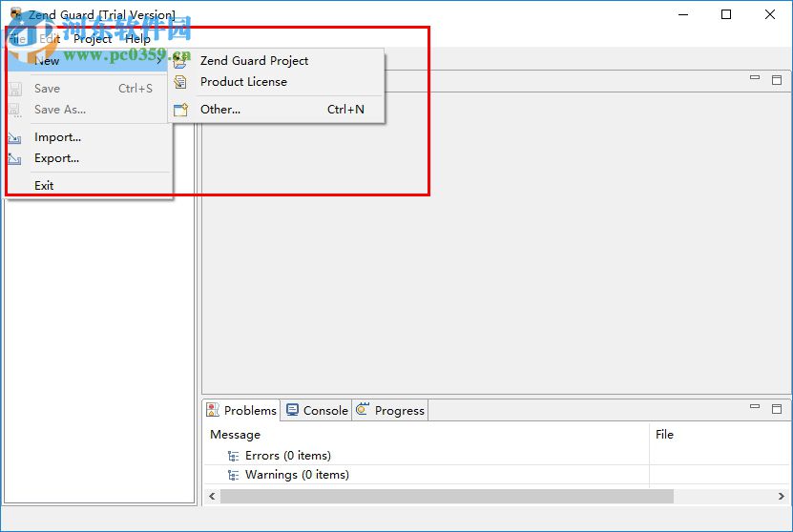Switch to the Console tab
This screenshot has height=532, width=793.
coord(317,410)
